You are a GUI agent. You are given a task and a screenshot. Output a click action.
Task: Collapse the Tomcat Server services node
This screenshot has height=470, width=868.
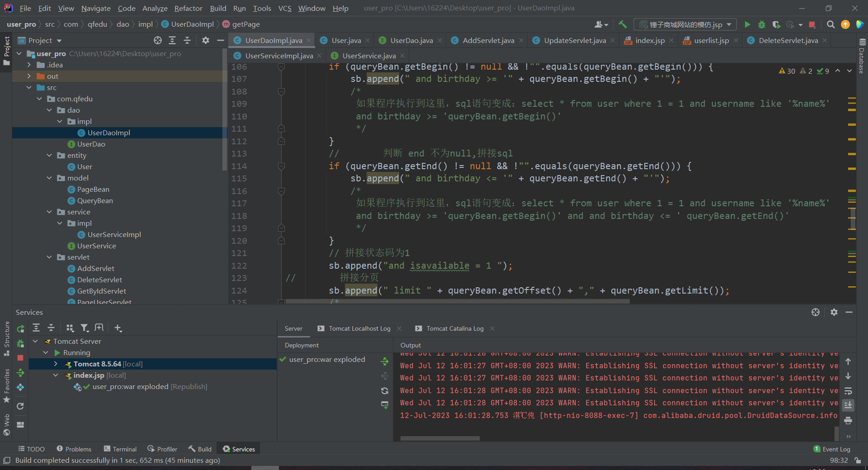click(35, 342)
